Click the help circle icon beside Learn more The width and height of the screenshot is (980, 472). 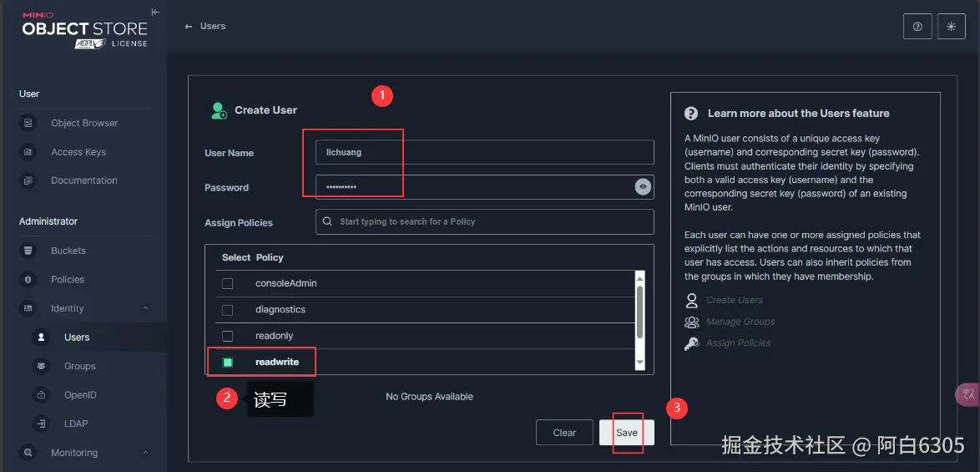690,113
